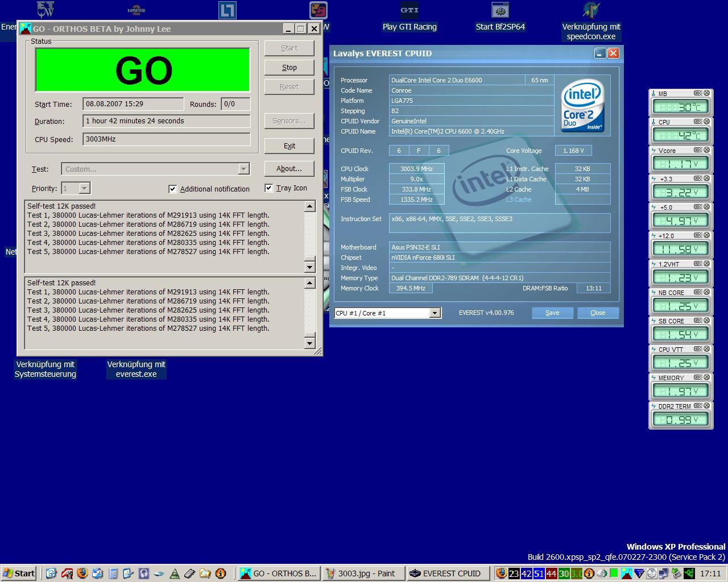The image size is (728, 582).
Task: Click the Stop button in ORTHOS
Action: click(289, 67)
